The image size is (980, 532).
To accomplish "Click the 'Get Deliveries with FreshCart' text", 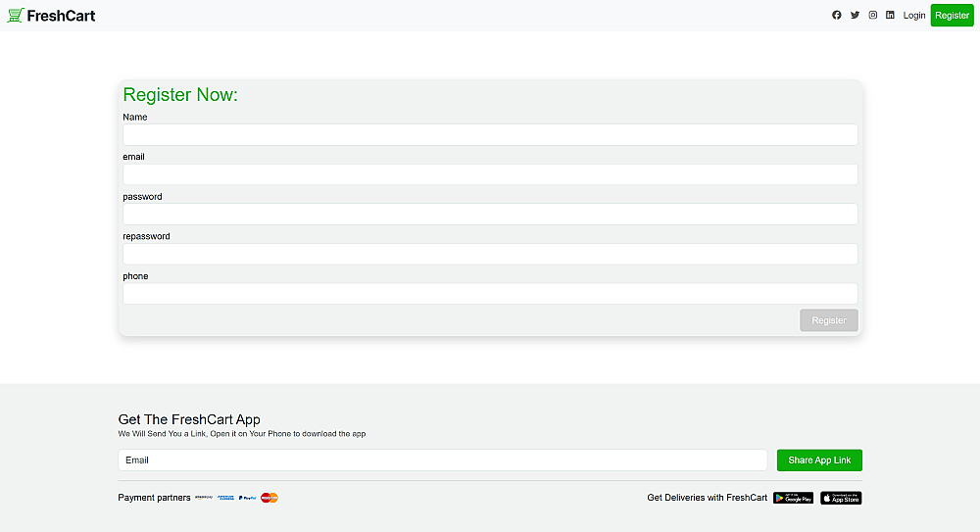I will point(707,498).
